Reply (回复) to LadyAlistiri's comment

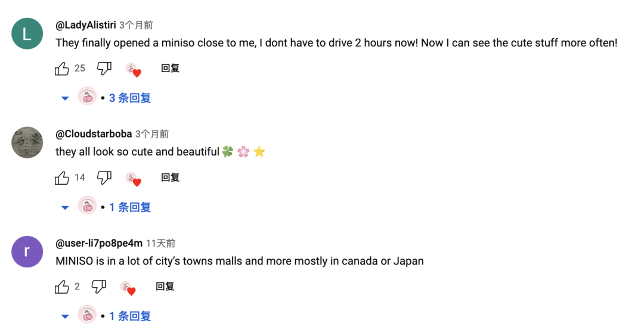click(171, 69)
